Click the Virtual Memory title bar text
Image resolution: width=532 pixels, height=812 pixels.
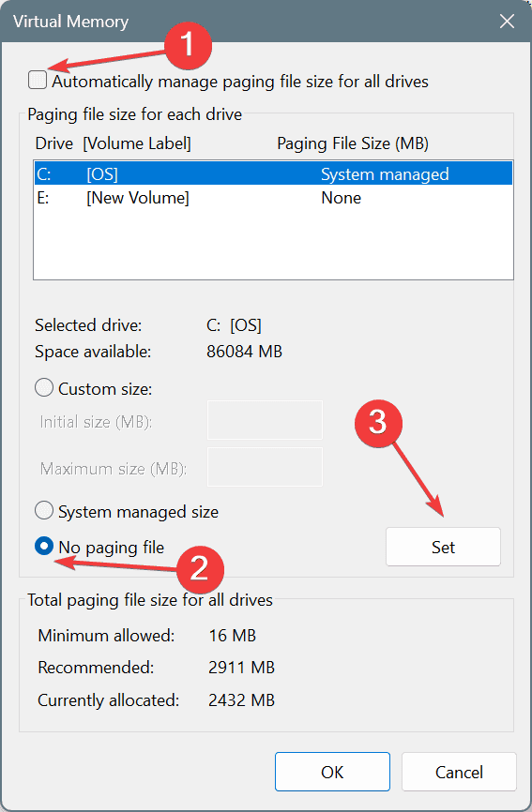coord(70,22)
